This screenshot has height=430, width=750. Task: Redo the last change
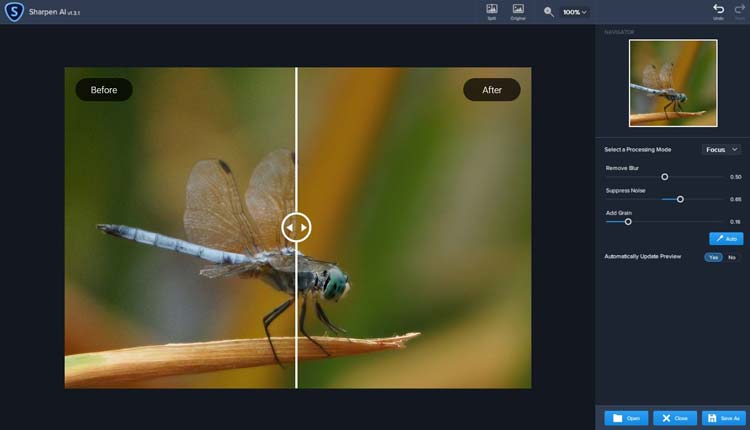click(739, 11)
